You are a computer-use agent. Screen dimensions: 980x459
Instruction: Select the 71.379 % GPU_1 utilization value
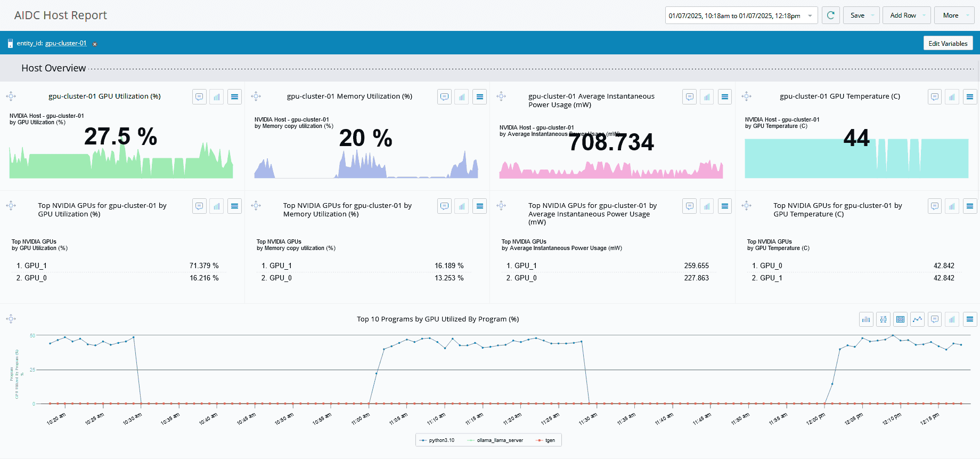click(x=204, y=265)
